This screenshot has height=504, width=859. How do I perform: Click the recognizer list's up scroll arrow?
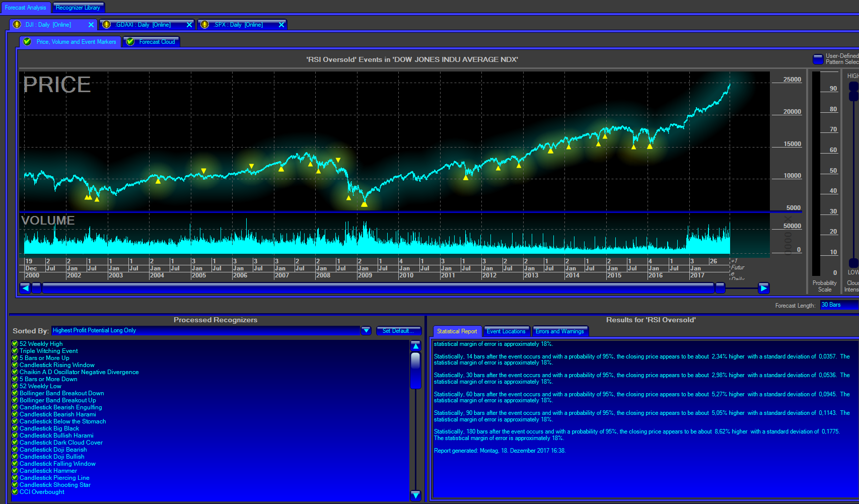point(415,346)
